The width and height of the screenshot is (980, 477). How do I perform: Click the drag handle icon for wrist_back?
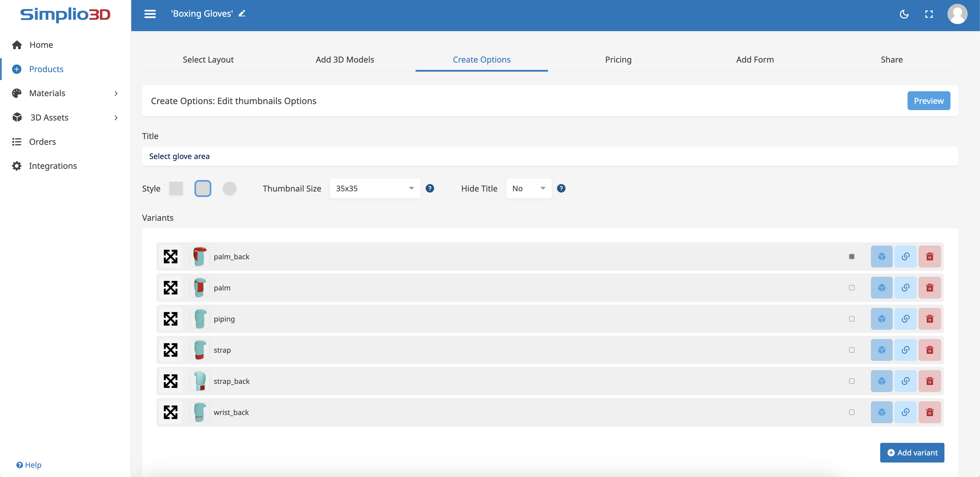point(170,412)
